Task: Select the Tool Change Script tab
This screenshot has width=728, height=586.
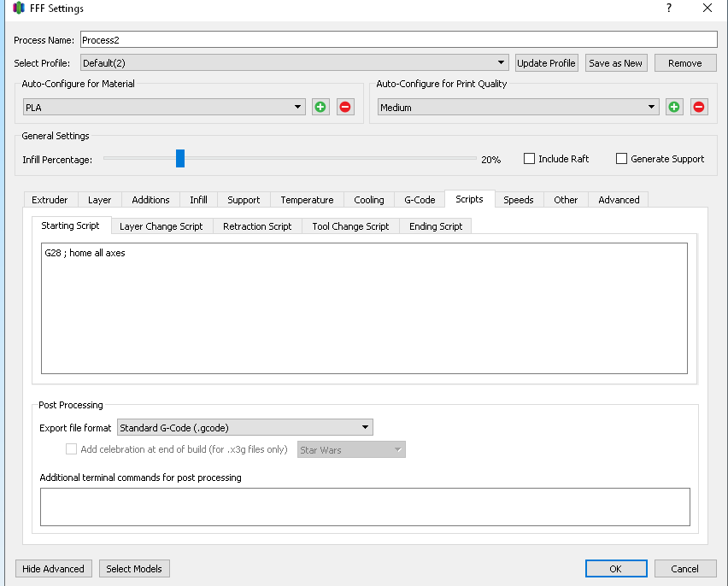Action: coord(350,226)
